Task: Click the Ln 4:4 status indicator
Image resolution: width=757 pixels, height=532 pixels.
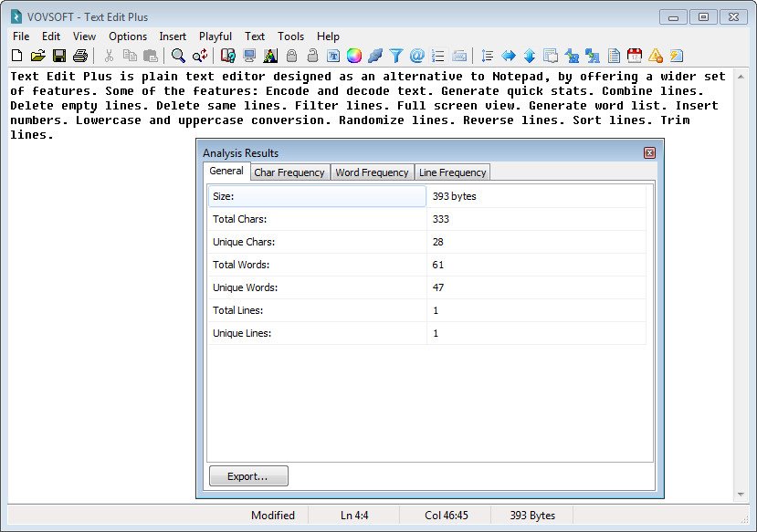Action: (354, 516)
